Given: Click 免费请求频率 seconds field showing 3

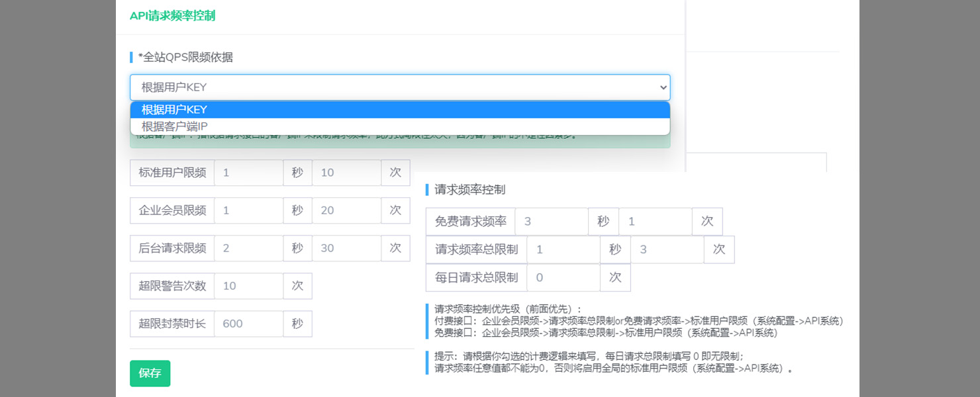Looking at the screenshot, I should [551, 222].
